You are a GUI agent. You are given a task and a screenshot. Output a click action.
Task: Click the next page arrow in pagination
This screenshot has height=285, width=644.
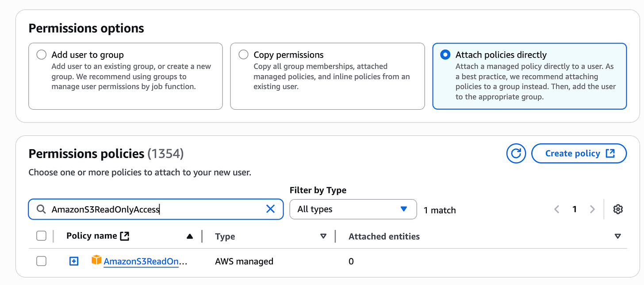[592, 209]
